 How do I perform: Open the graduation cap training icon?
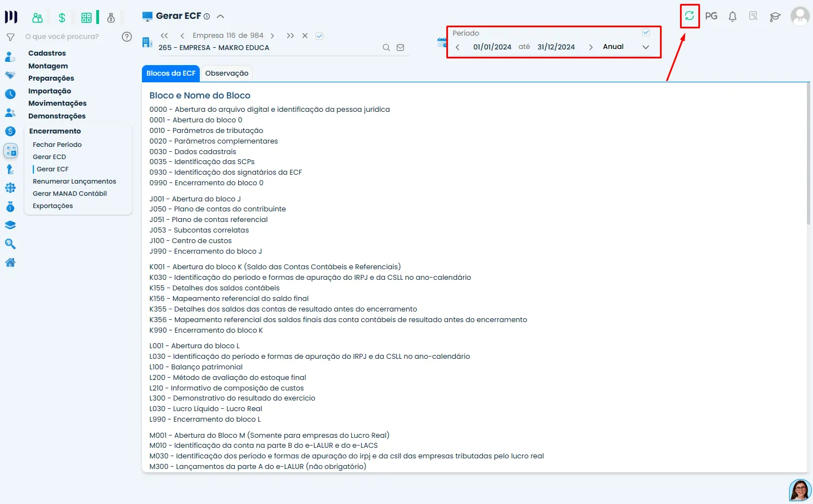[775, 17]
